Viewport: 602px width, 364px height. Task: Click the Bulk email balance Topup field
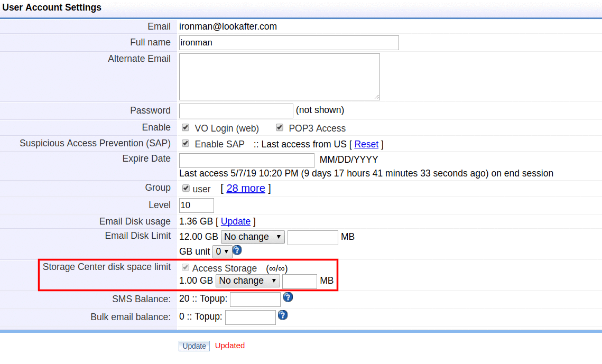(x=251, y=318)
